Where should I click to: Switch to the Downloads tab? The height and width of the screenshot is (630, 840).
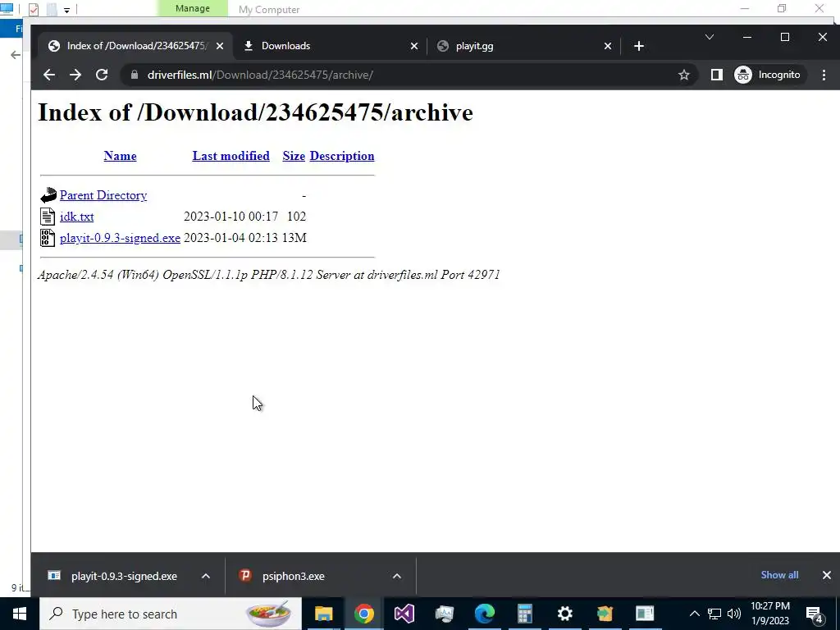(x=331, y=46)
